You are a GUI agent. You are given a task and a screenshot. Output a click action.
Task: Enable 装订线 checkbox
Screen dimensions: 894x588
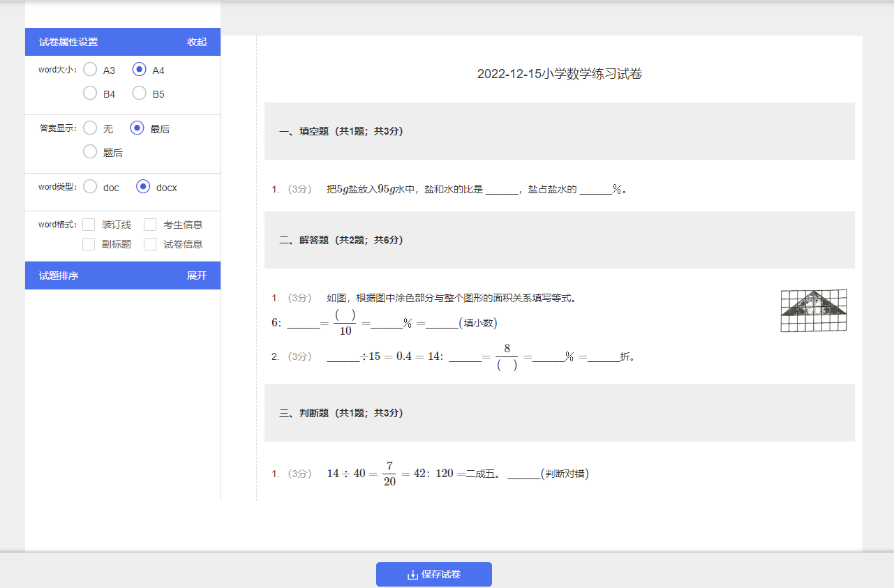click(x=89, y=225)
